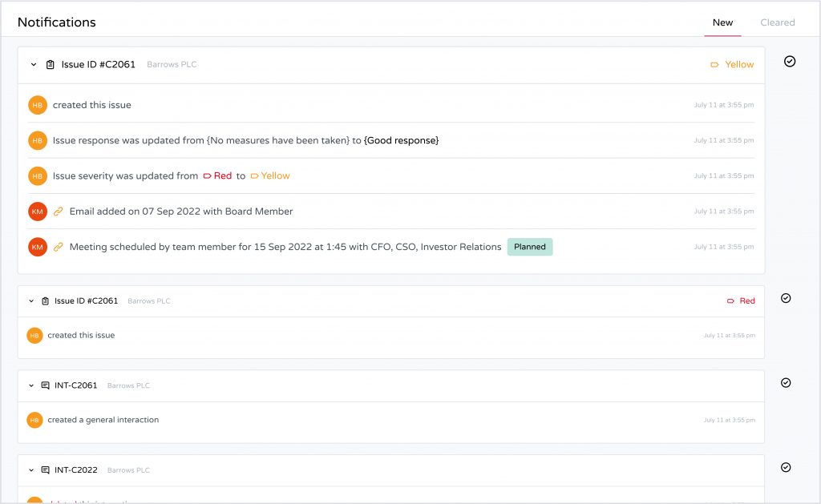Clear the INT-C2022 notification with its check circle

[x=786, y=468]
